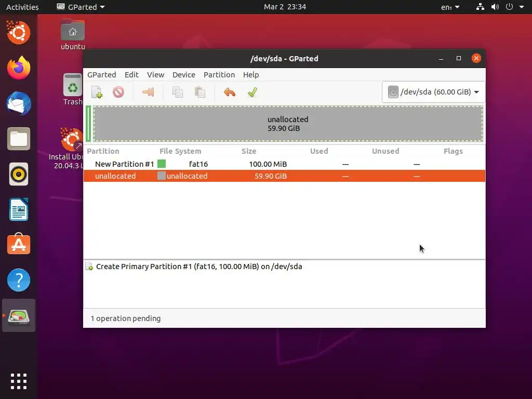
Task: Launch the Ubuntu installer from the dock
Action: (x=19, y=33)
